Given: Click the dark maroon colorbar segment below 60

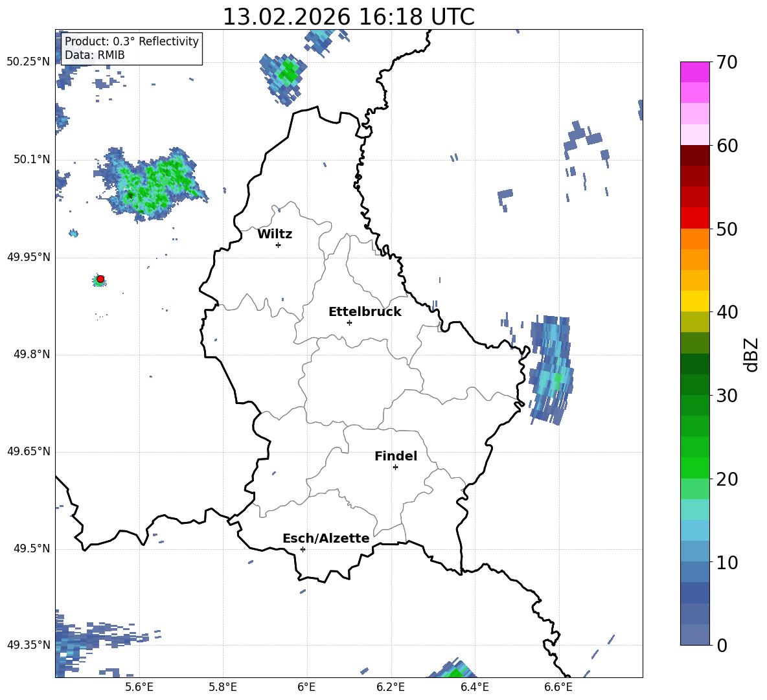Looking at the screenshot, I should pos(694,155).
